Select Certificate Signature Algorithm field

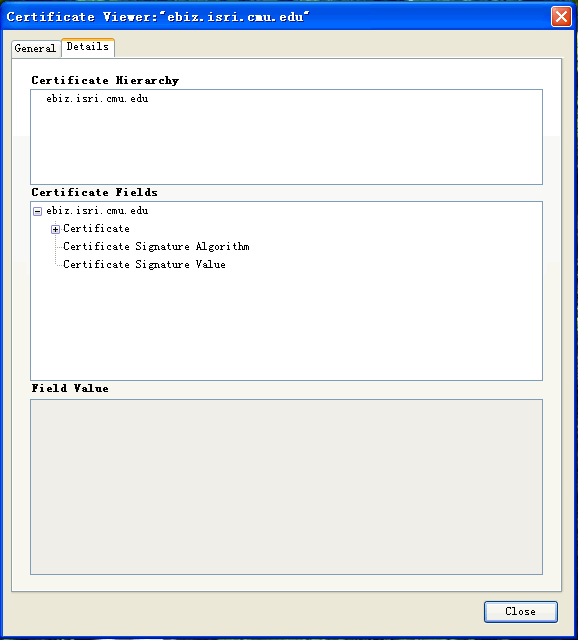156,247
